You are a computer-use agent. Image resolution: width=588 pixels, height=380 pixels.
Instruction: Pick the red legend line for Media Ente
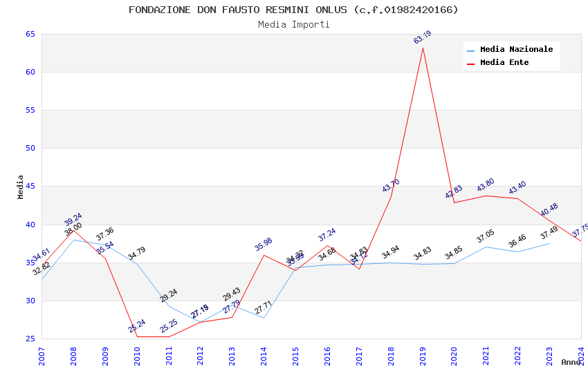coord(470,64)
